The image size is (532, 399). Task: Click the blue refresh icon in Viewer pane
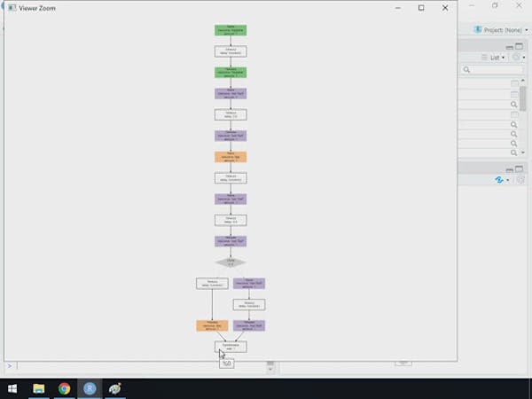498,180
